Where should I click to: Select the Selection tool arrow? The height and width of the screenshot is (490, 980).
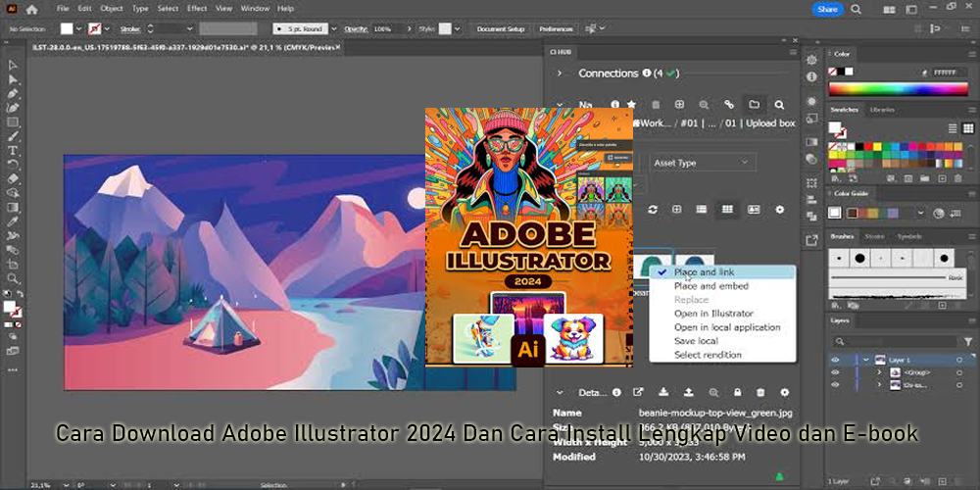pos(13,65)
